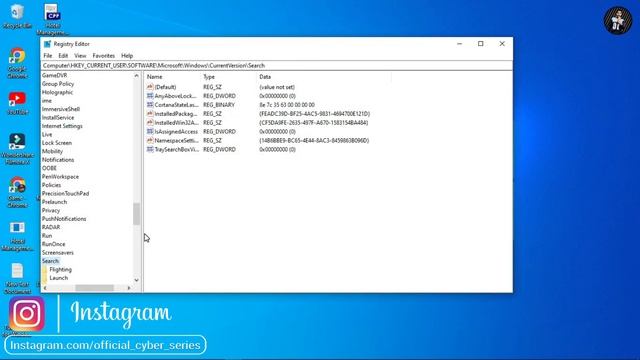
Task: Click the tree pane scroll-down arrow
Action: tap(136, 280)
